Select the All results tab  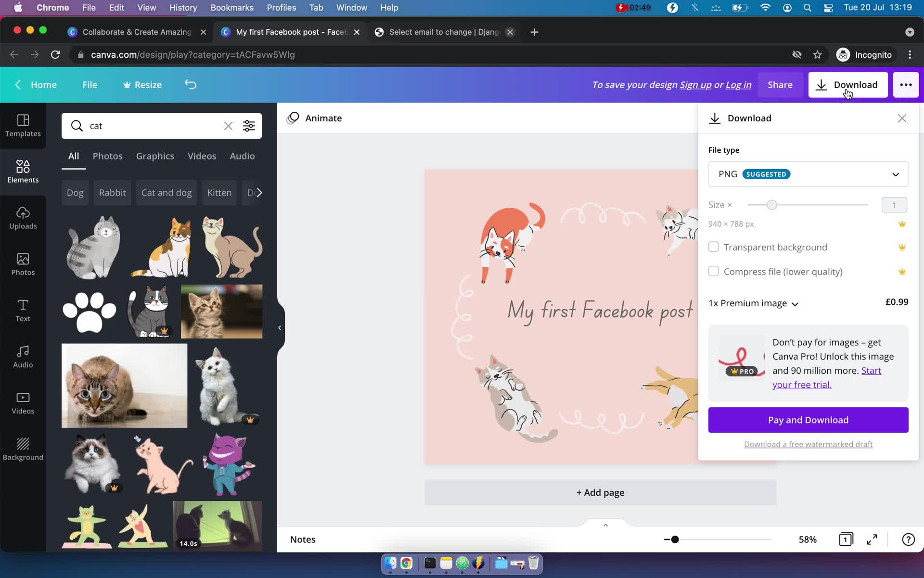pyautogui.click(x=74, y=156)
